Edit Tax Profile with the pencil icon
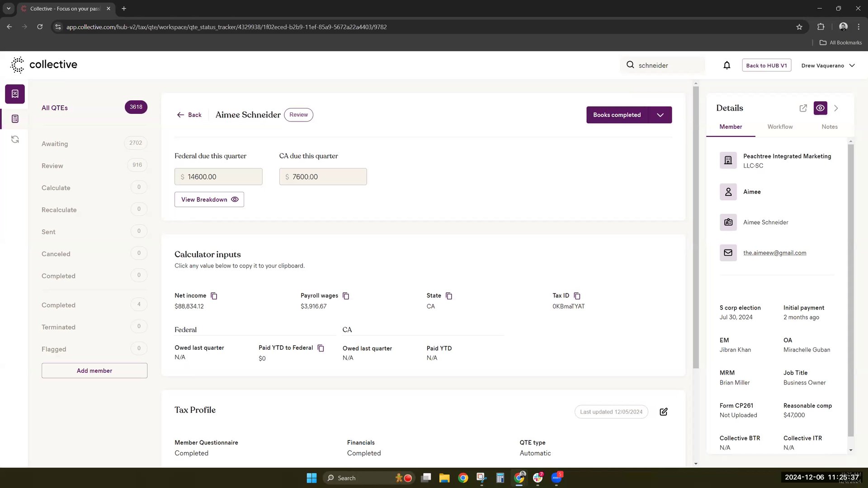The image size is (868, 488). click(x=663, y=412)
